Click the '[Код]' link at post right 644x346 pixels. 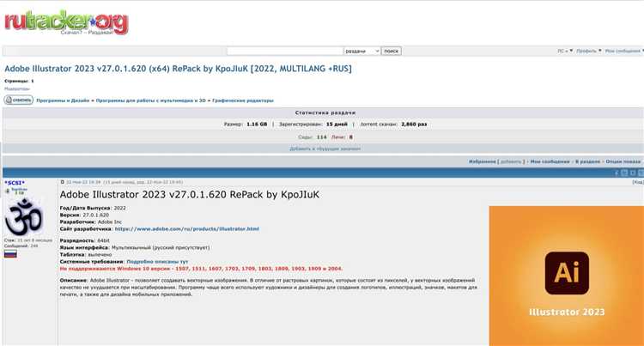click(638, 182)
